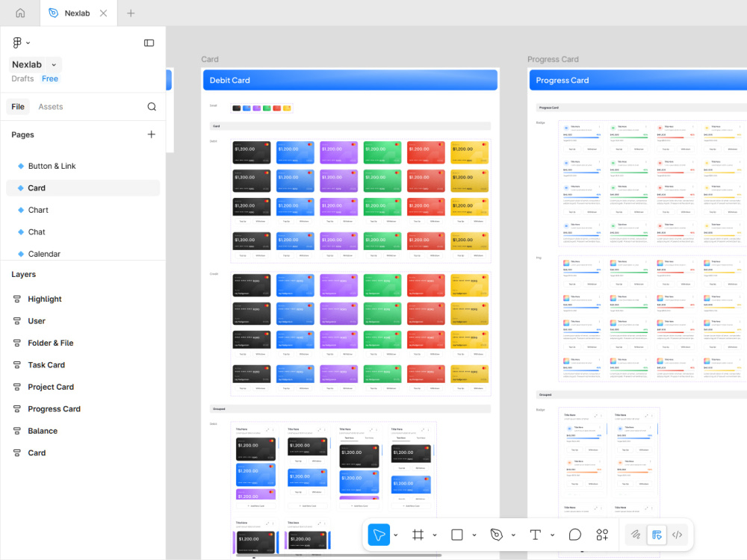Image resolution: width=747 pixels, height=560 pixels.
Task: Expand the arrow beside the Figma logo
Action: click(x=28, y=43)
